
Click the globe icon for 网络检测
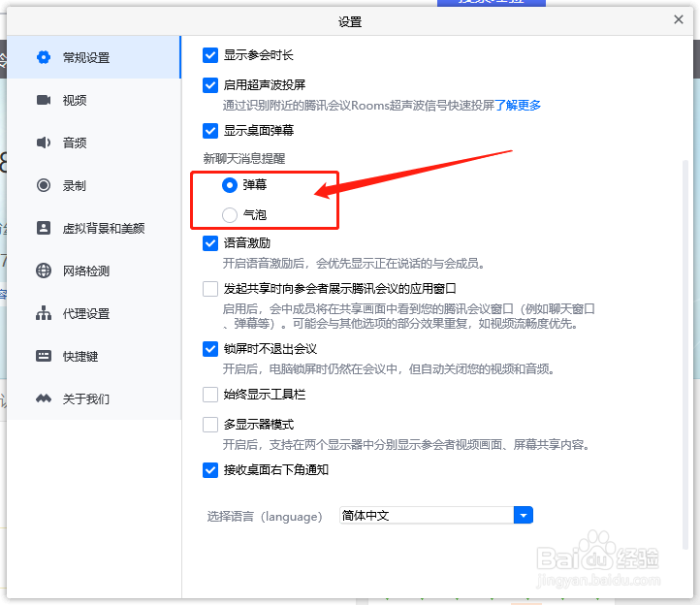pos(44,271)
